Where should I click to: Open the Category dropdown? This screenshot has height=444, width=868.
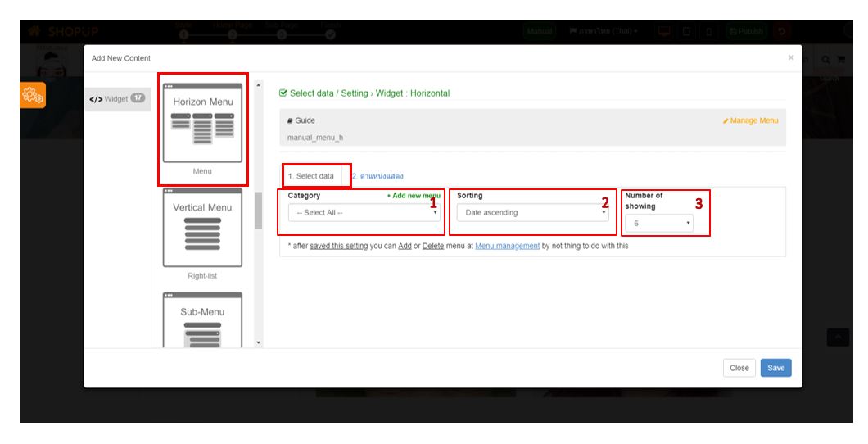[x=364, y=213]
